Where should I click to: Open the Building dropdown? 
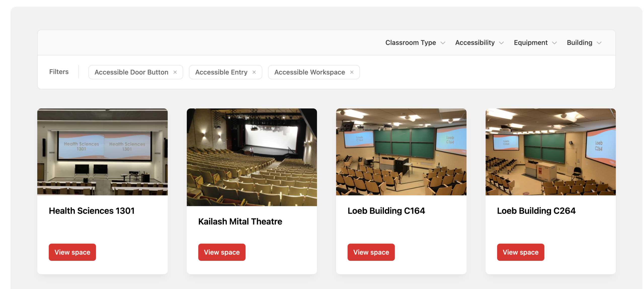click(584, 43)
